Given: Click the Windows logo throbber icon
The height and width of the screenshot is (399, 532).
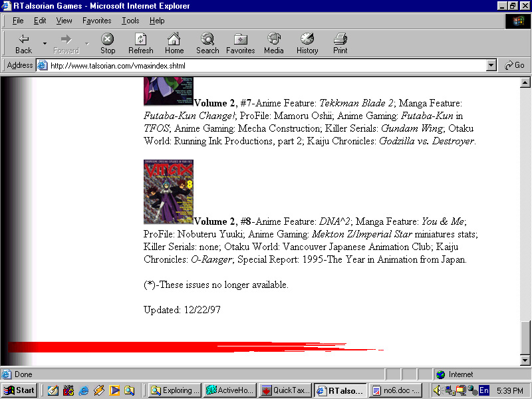Looking at the screenshot, I should (517, 21).
